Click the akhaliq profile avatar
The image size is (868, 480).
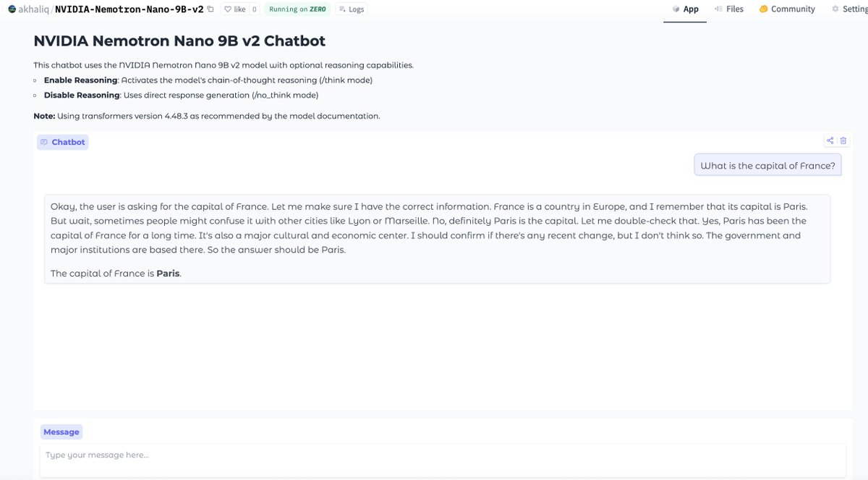point(12,9)
